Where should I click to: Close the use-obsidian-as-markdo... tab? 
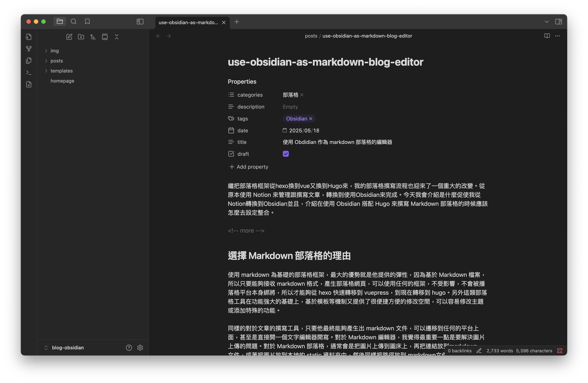point(224,22)
